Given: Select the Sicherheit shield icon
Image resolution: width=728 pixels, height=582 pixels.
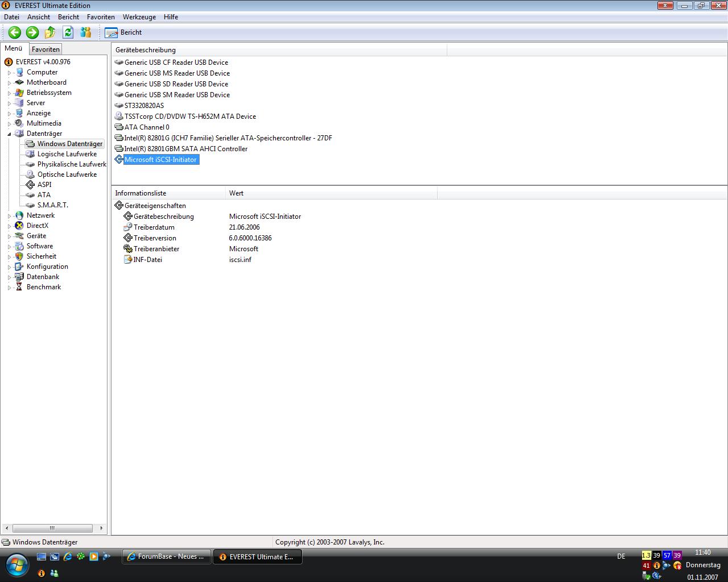Looking at the screenshot, I should [x=19, y=256].
